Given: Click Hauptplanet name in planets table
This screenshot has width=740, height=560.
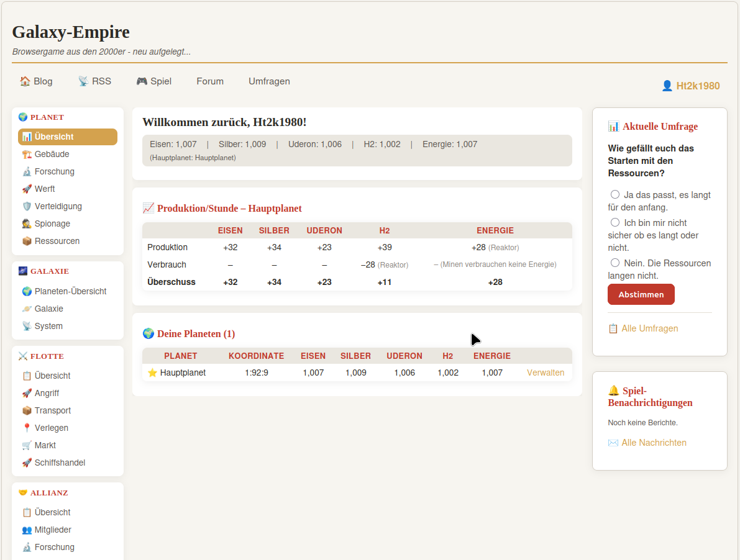Looking at the screenshot, I should click(x=183, y=373).
